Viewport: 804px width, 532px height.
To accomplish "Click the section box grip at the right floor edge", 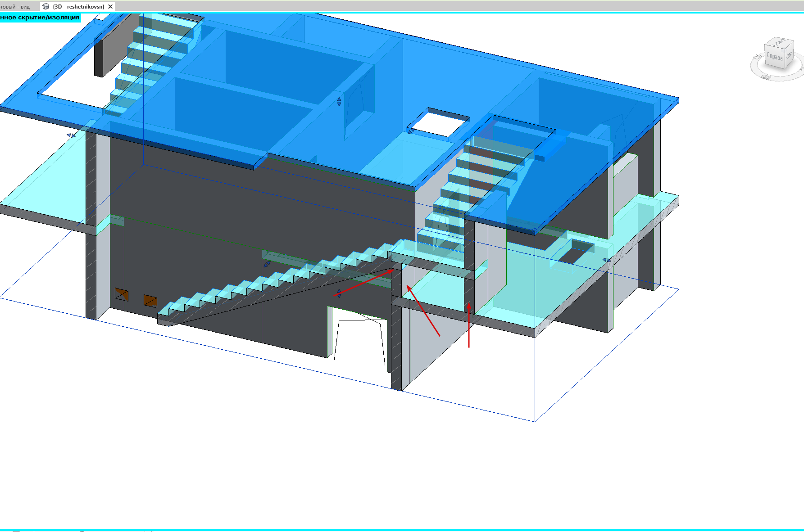I will click(x=607, y=260).
